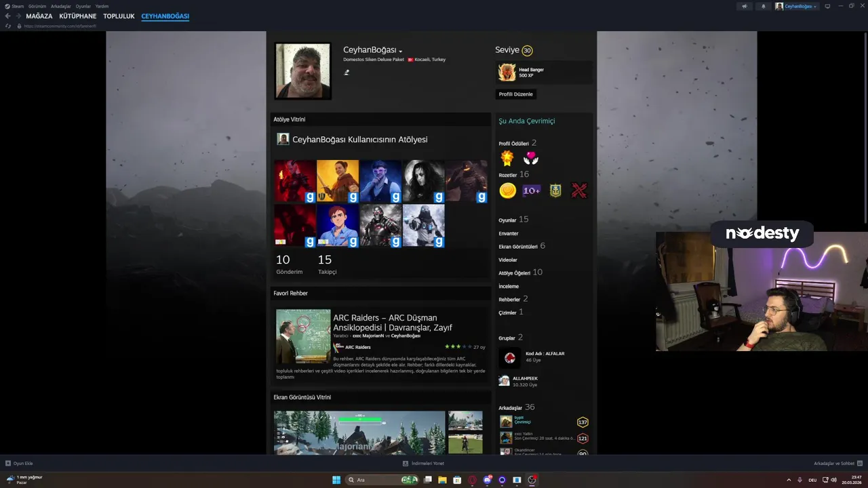This screenshot has width=868, height=488.
Task: Open the large snowy screenshot showcase image
Action: [359, 432]
